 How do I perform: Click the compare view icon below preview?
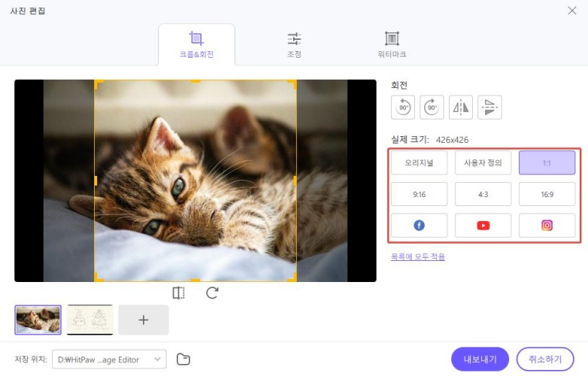(178, 293)
